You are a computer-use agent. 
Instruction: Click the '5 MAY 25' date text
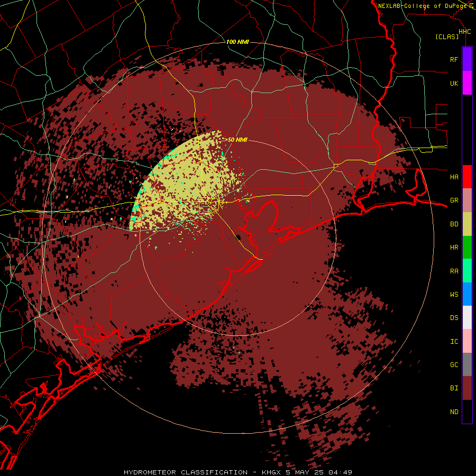point(304,472)
